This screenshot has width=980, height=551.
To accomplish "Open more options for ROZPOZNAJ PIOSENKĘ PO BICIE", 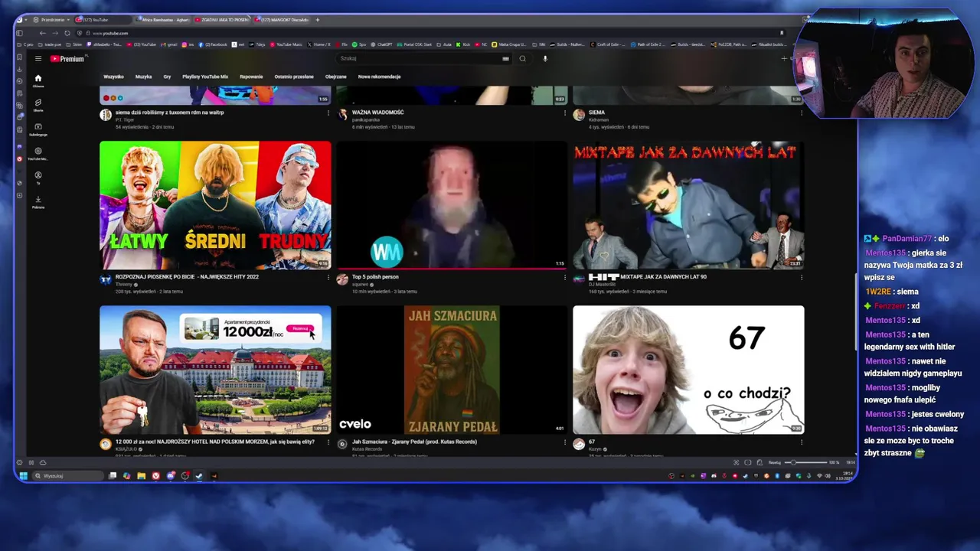I will pyautogui.click(x=328, y=278).
